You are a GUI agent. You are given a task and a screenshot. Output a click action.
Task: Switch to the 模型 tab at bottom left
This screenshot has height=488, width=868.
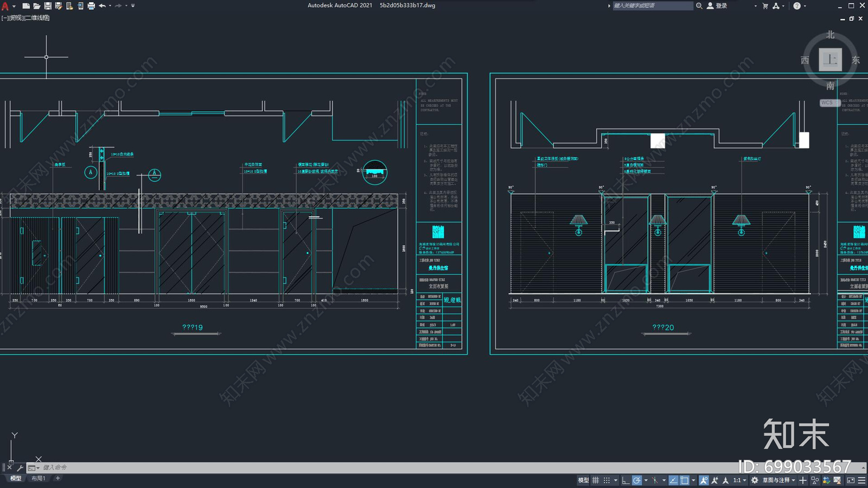[16, 478]
